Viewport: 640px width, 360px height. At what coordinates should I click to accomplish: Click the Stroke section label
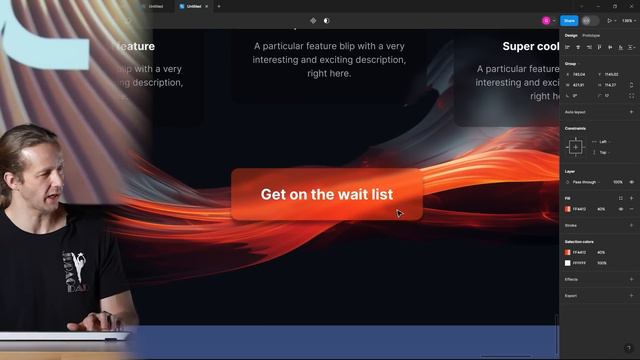point(571,225)
